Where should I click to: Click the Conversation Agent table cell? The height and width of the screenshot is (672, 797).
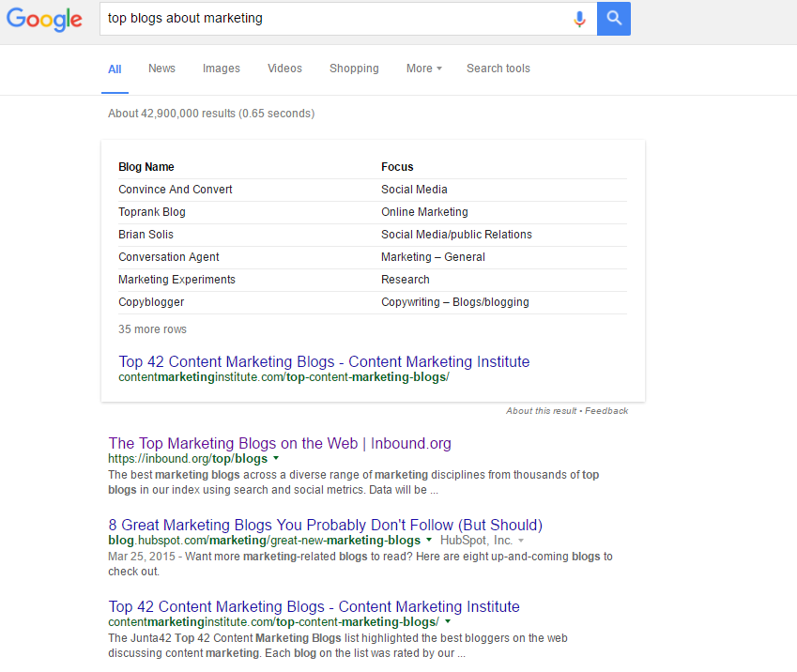169,257
